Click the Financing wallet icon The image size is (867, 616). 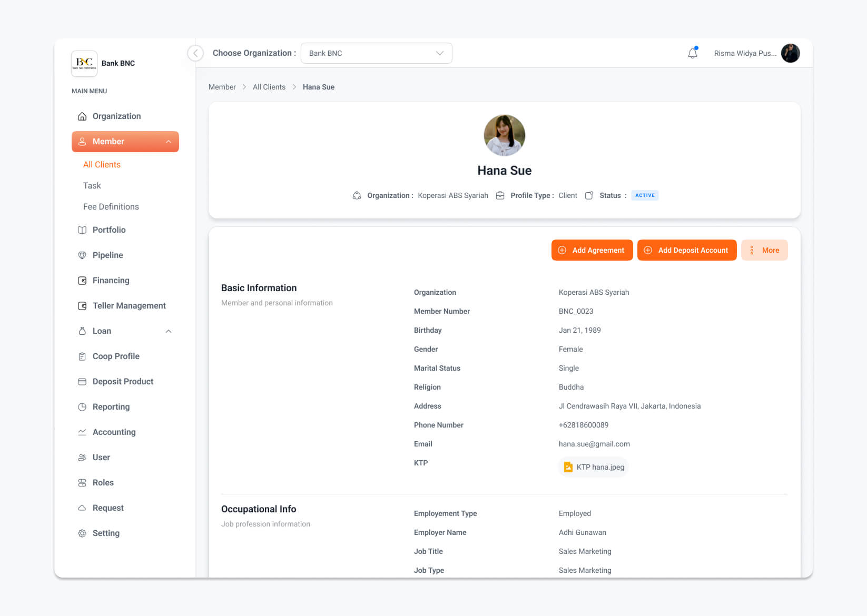coord(82,281)
